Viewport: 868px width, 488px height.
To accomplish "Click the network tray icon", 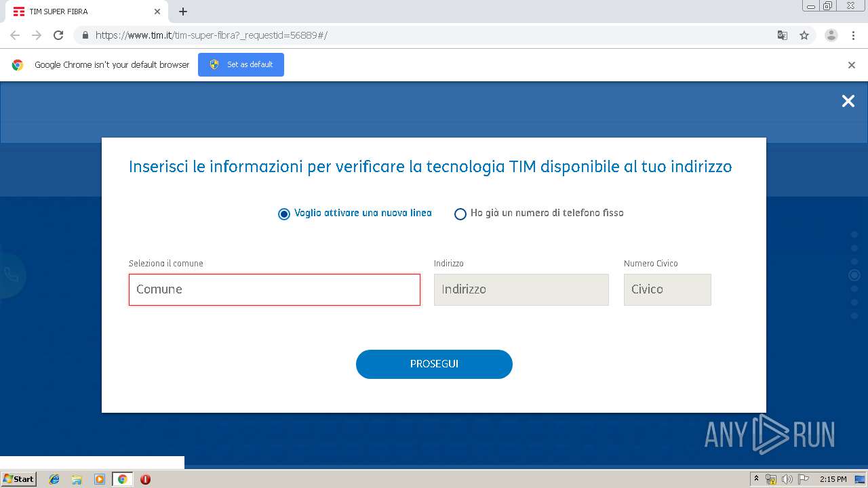I will tap(771, 479).
